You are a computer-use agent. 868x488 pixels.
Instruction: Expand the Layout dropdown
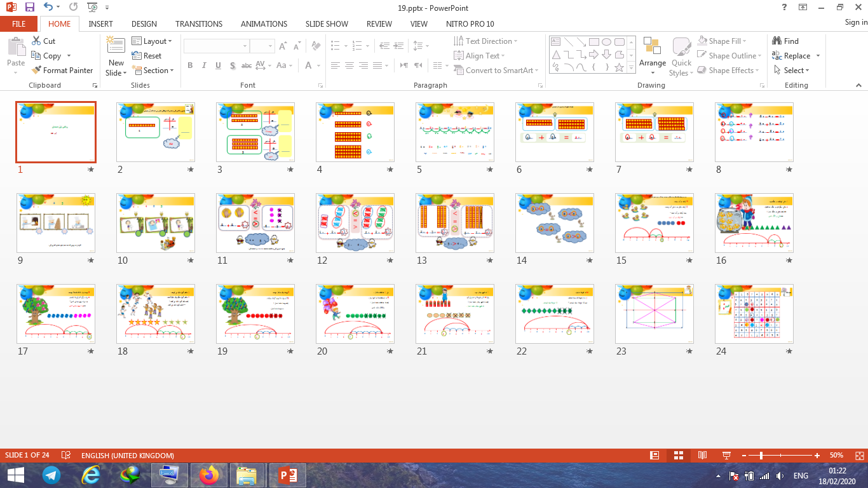click(x=152, y=41)
